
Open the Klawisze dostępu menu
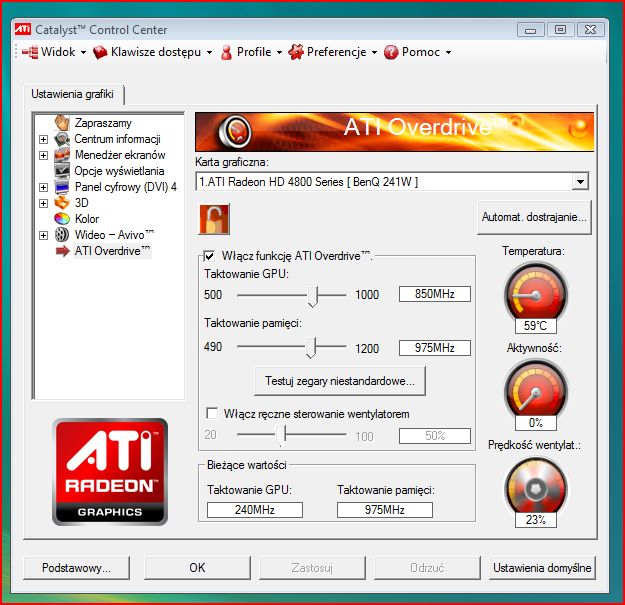point(152,52)
